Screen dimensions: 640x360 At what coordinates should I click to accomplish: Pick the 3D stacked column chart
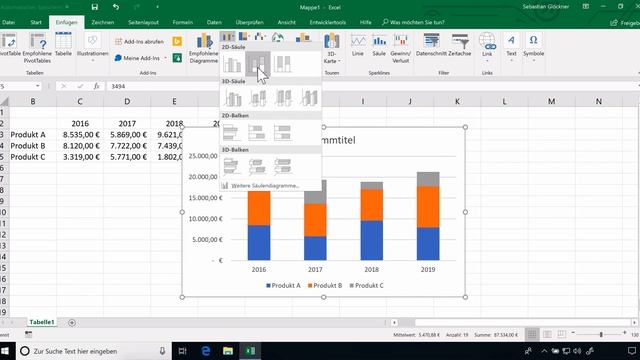[258, 98]
